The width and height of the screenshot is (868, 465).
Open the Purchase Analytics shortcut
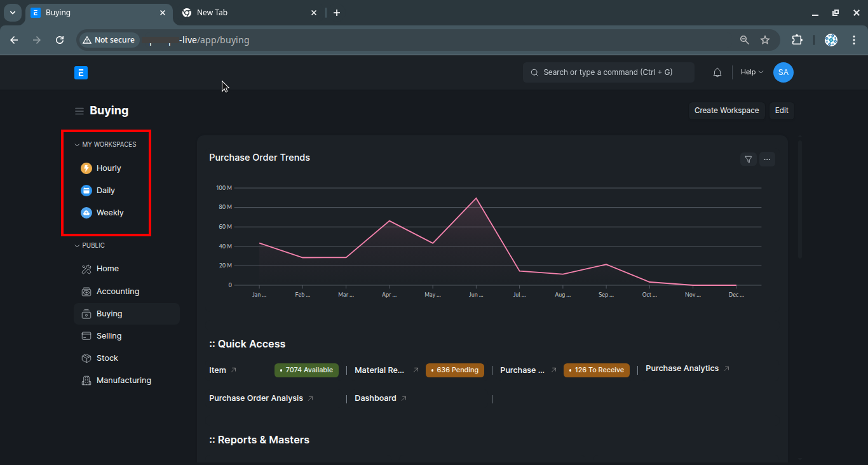tap(682, 368)
